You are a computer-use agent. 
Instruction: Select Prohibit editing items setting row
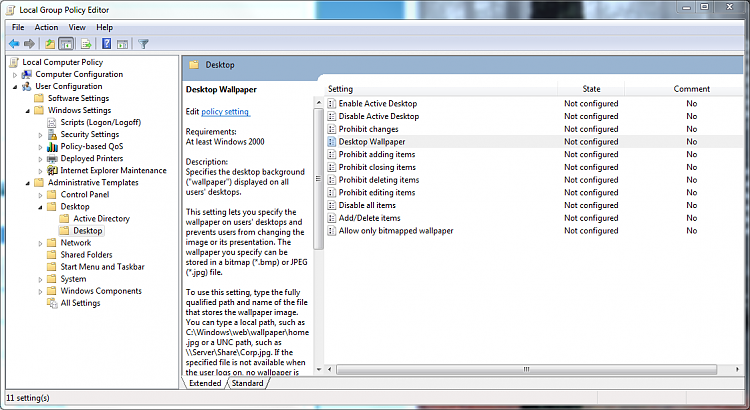pyautogui.click(x=535, y=192)
